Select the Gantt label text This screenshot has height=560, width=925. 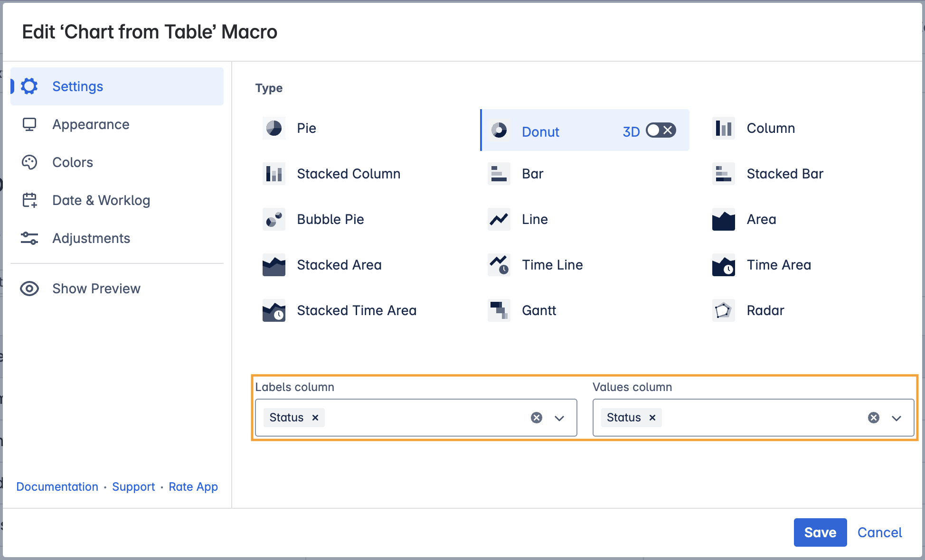click(539, 310)
